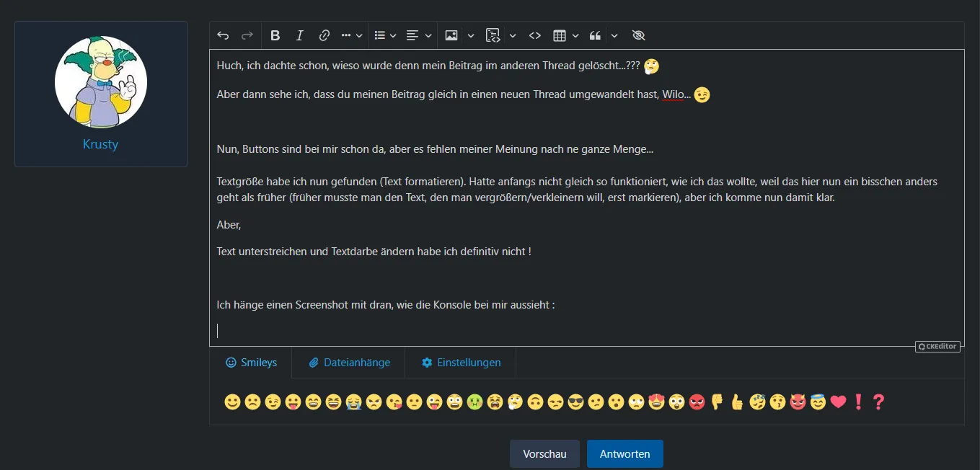Click the insert image icon
Viewport: 980px width, 470px height.
[451, 35]
